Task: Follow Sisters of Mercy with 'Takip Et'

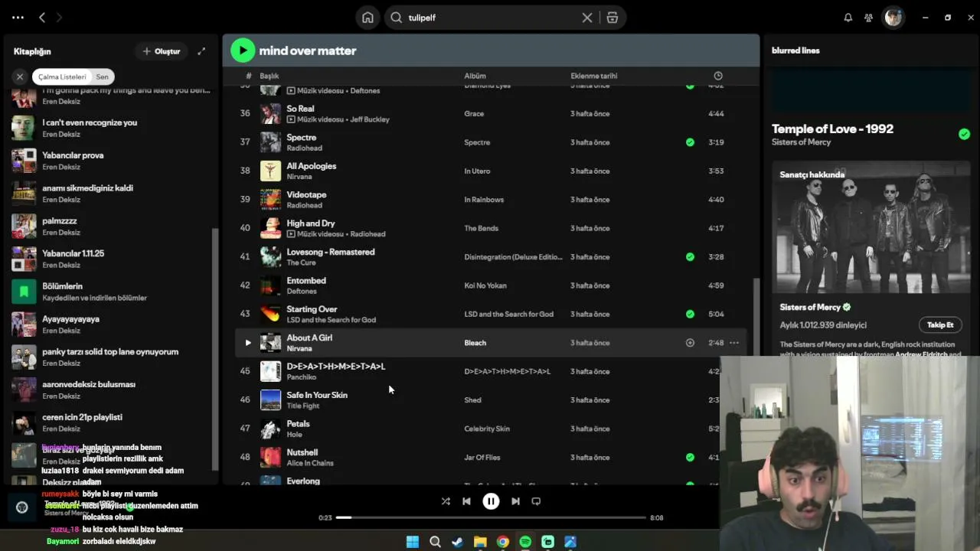Action: (940, 325)
